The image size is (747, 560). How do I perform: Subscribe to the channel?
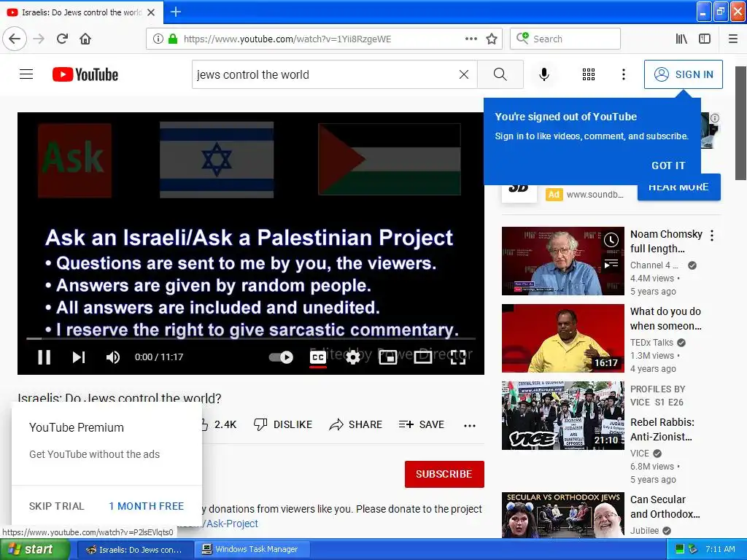click(x=444, y=474)
